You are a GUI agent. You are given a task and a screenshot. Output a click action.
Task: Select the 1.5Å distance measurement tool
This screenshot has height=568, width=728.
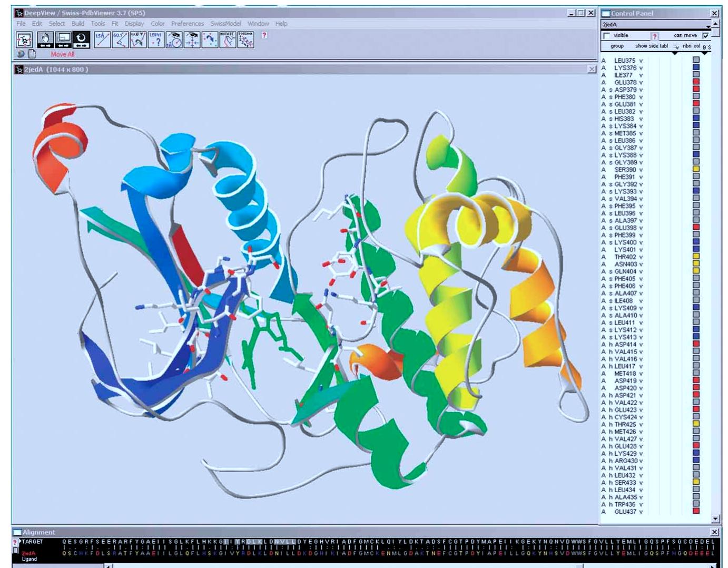point(102,40)
